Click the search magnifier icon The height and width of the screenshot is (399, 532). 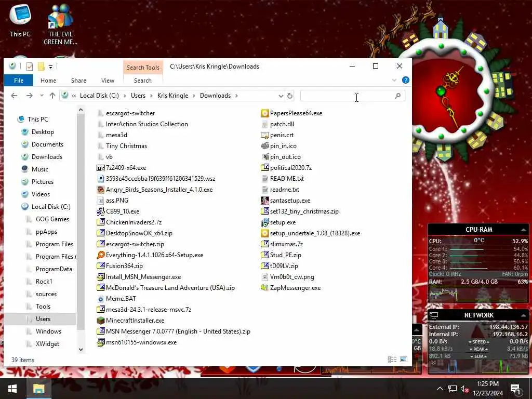coord(398,96)
